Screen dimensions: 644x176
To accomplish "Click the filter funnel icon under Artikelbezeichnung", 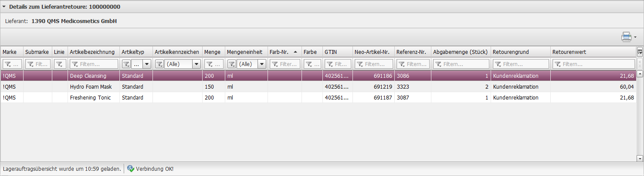I will pyautogui.click(x=75, y=64).
